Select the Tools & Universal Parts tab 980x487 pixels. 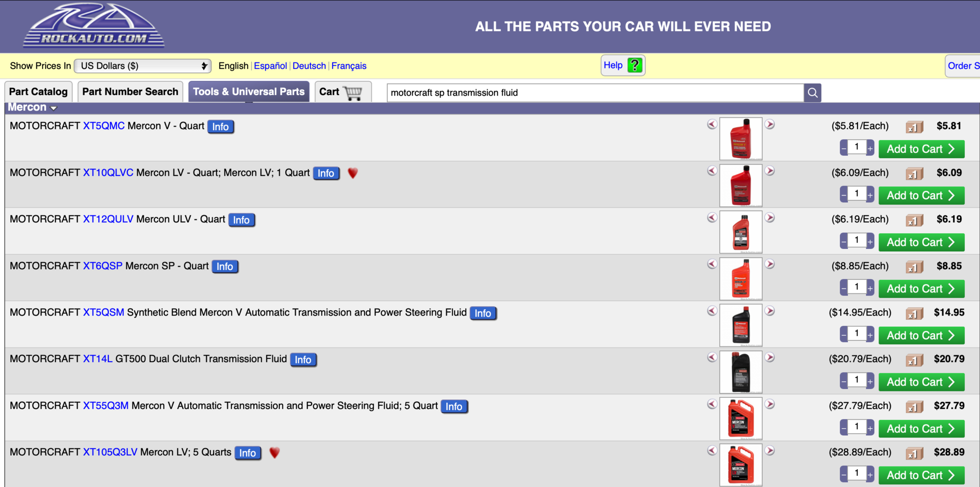click(x=249, y=92)
